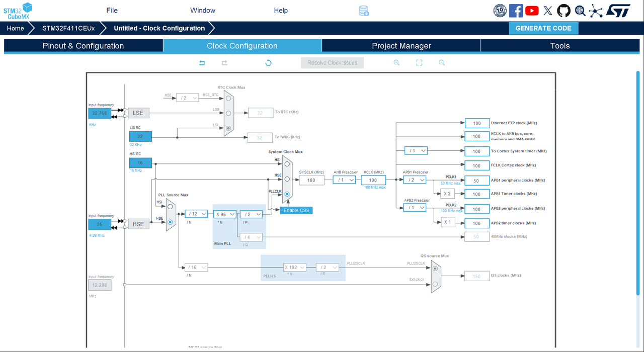Screen dimensions: 644x352
Task: Click the Fit to screen icon
Action: [419, 63]
